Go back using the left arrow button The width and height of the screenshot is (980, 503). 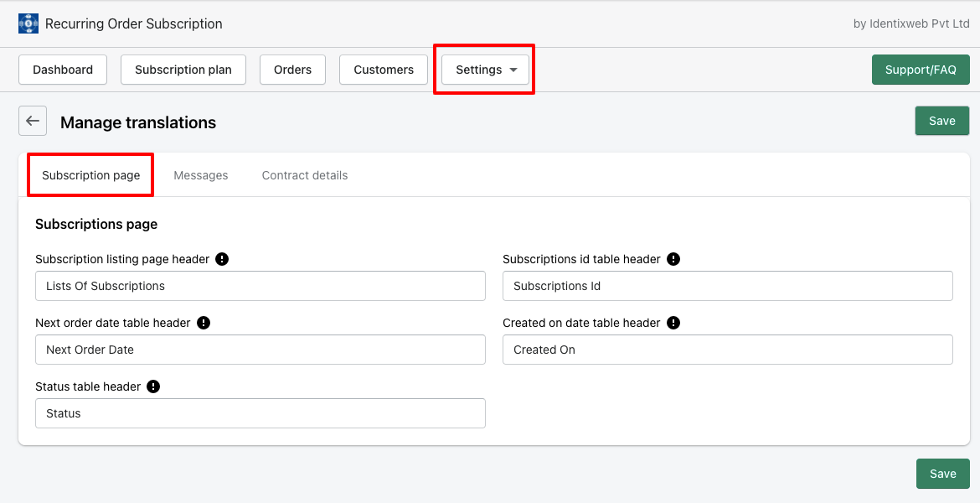point(33,121)
